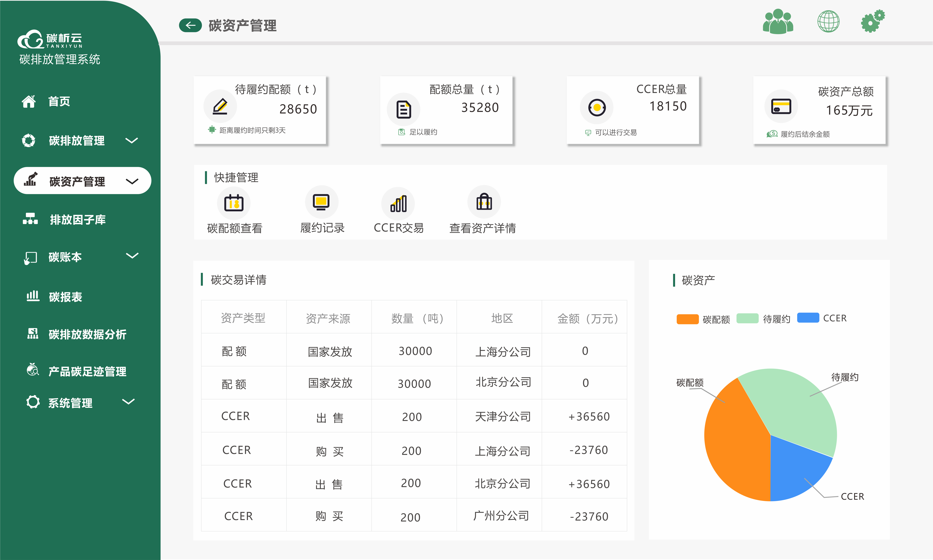Click the 排放因子库 hierarchy icon

click(30, 218)
